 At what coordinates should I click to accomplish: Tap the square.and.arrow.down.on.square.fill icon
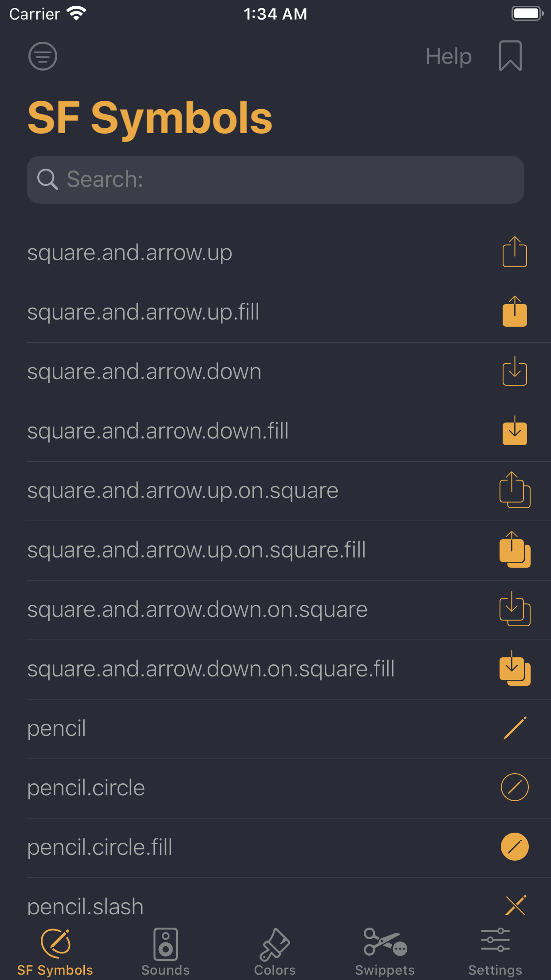click(x=515, y=669)
